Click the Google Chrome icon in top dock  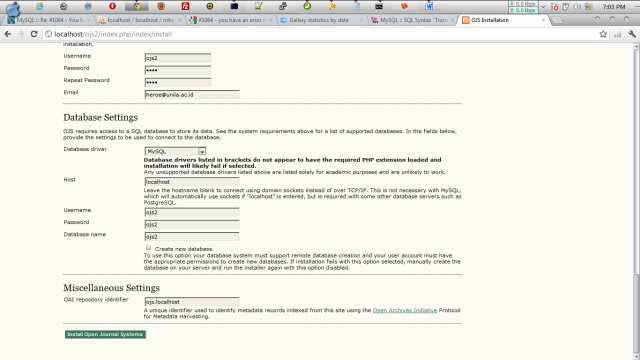137,6
